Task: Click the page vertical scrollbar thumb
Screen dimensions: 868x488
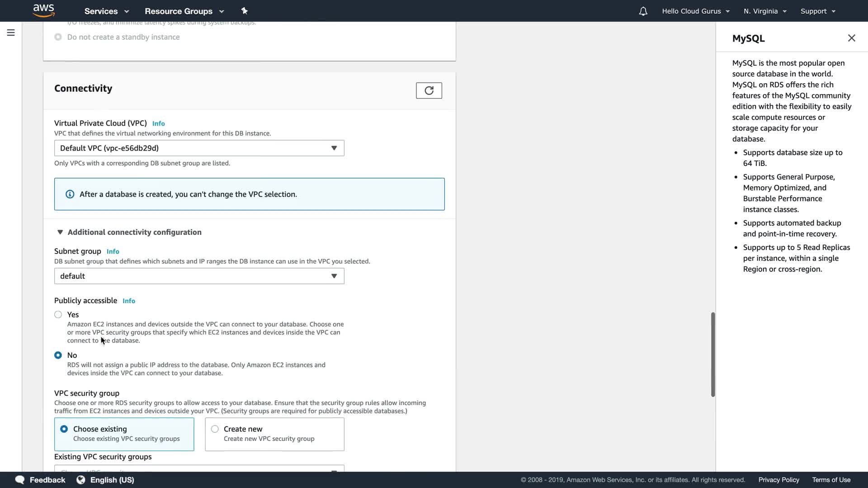Action: coord(712,354)
